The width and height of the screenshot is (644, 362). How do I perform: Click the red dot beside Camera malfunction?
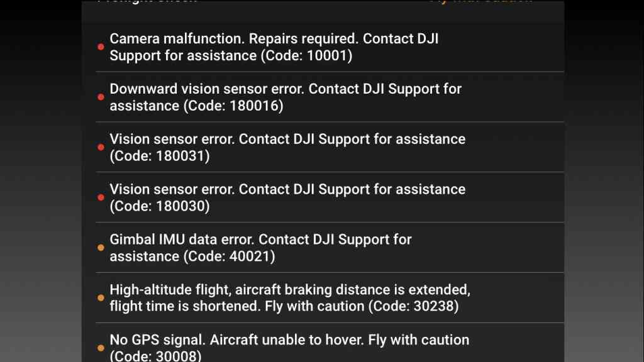coord(101,47)
